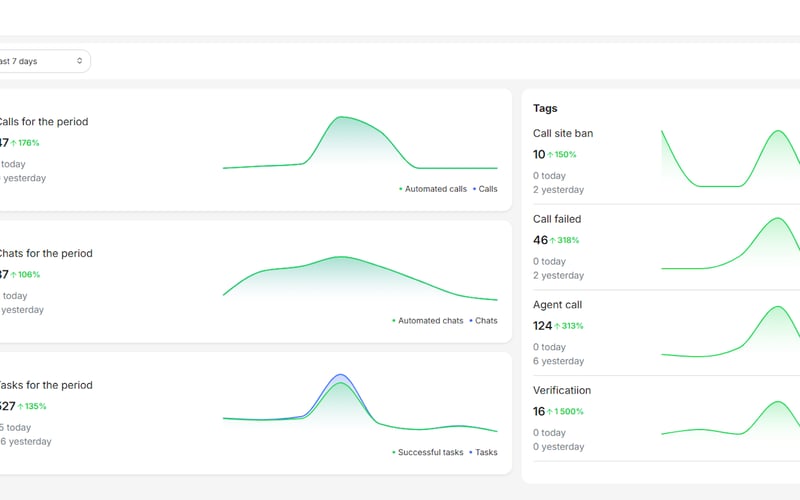Click the Tasks for the period heading

pos(45,385)
